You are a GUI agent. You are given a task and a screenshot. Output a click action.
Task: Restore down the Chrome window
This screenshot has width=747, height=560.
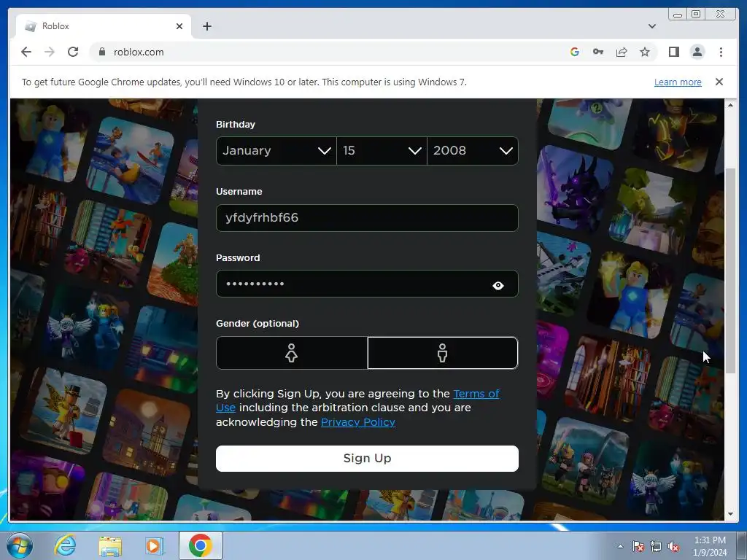[696, 15]
